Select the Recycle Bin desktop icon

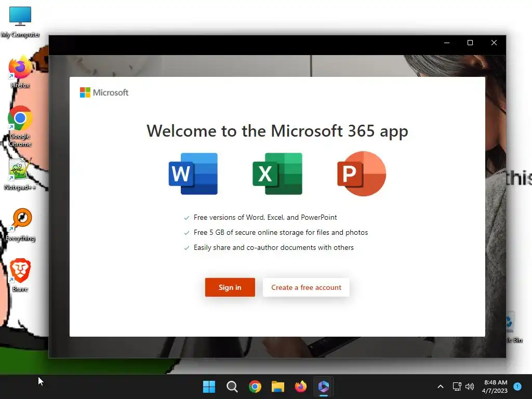click(514, 327)
